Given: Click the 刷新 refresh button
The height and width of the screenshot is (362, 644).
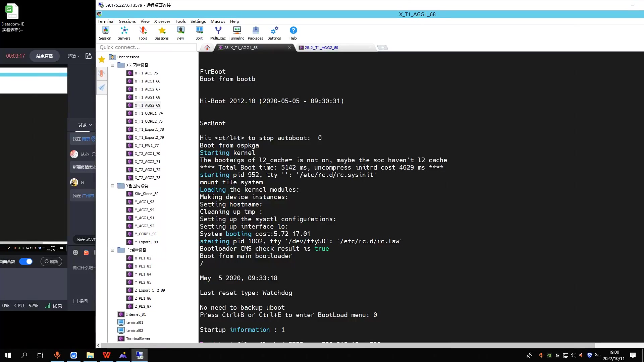Looking at the screenshot, I should 51,261.
